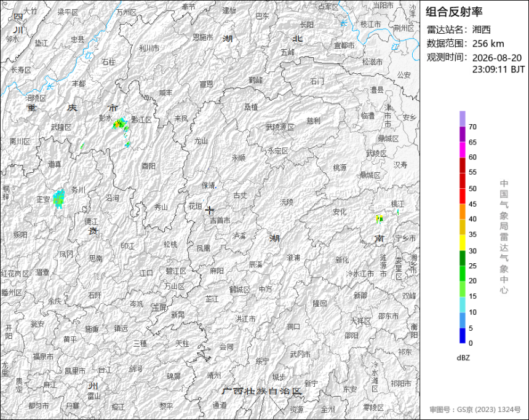Click the 沅陵 map label
This screenshot has height=420, width=529.
click(287, 202)
